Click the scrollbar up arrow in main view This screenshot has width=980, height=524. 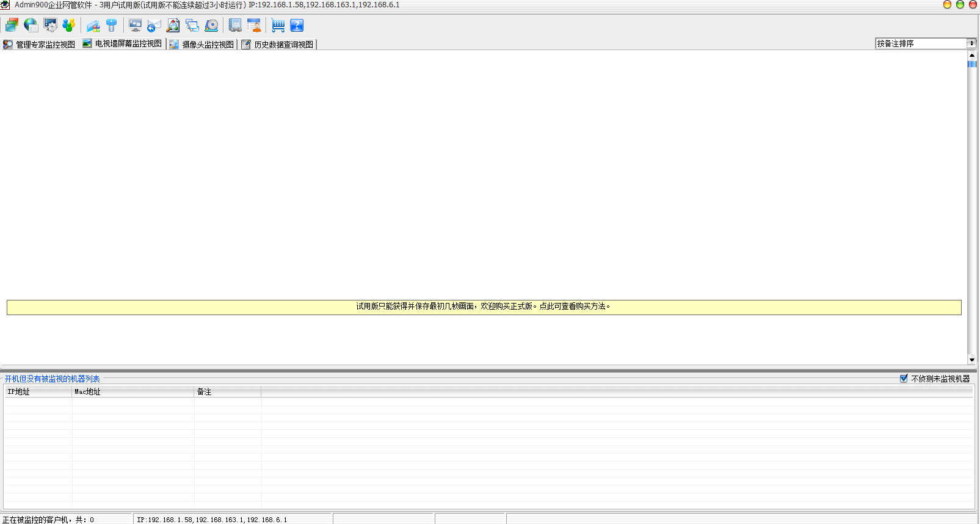pyautogui.click(x=971, y=55)
